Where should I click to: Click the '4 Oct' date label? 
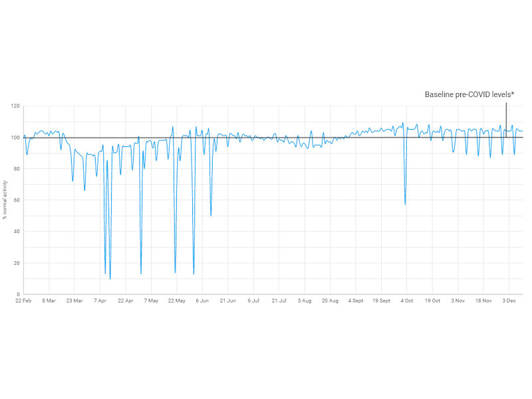[x=407, y=301]
